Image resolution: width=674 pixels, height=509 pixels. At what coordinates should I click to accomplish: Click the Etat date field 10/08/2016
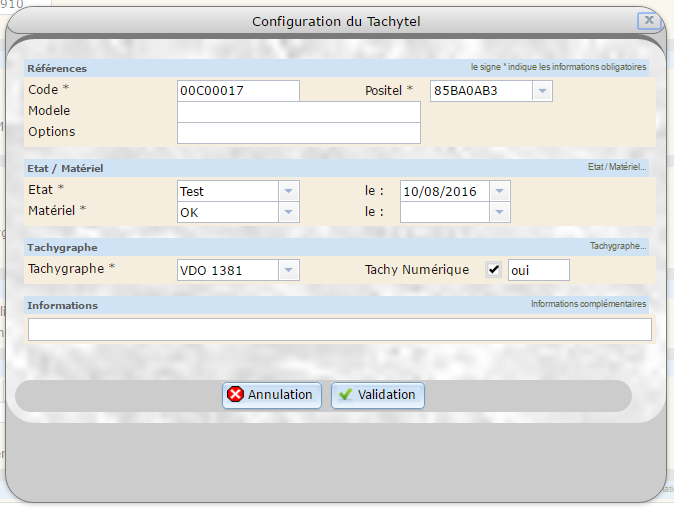tap(444, 191)
